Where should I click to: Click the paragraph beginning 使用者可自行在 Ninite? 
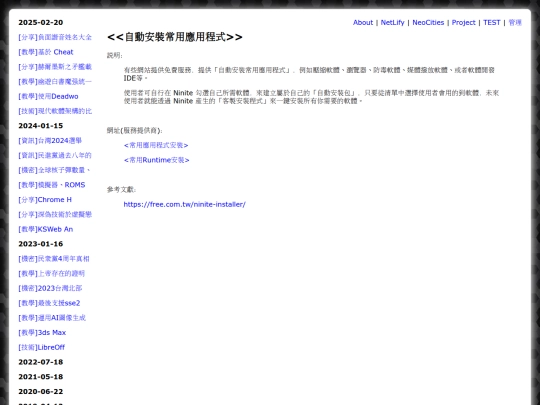311,97
